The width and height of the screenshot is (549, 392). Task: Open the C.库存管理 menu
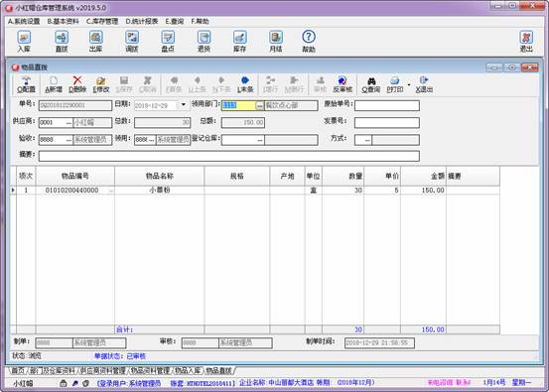point(102,22)
